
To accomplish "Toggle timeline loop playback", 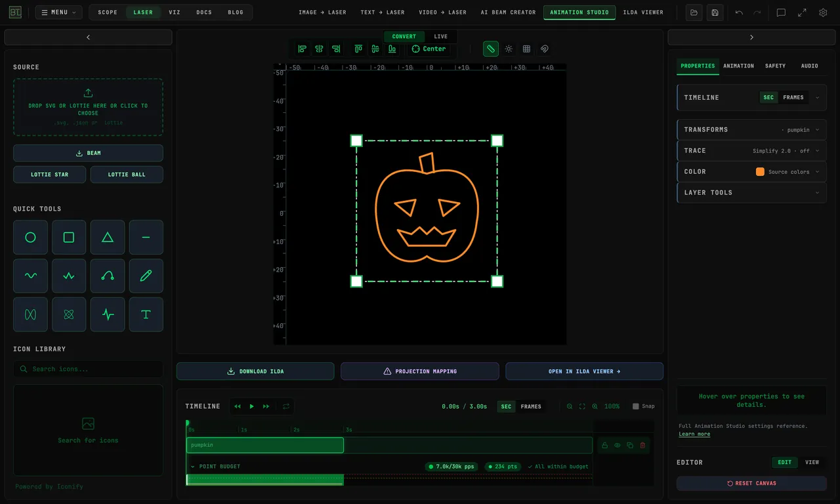I will click(286, 406).
